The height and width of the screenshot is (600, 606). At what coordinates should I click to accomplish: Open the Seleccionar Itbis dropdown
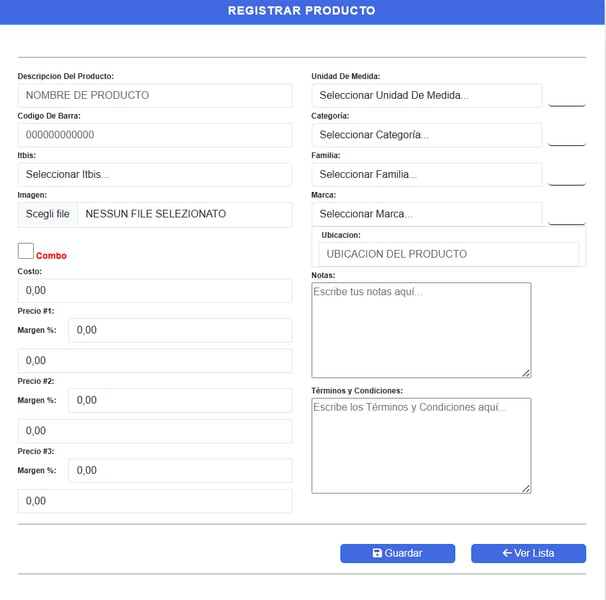click(x=155, y=174)
